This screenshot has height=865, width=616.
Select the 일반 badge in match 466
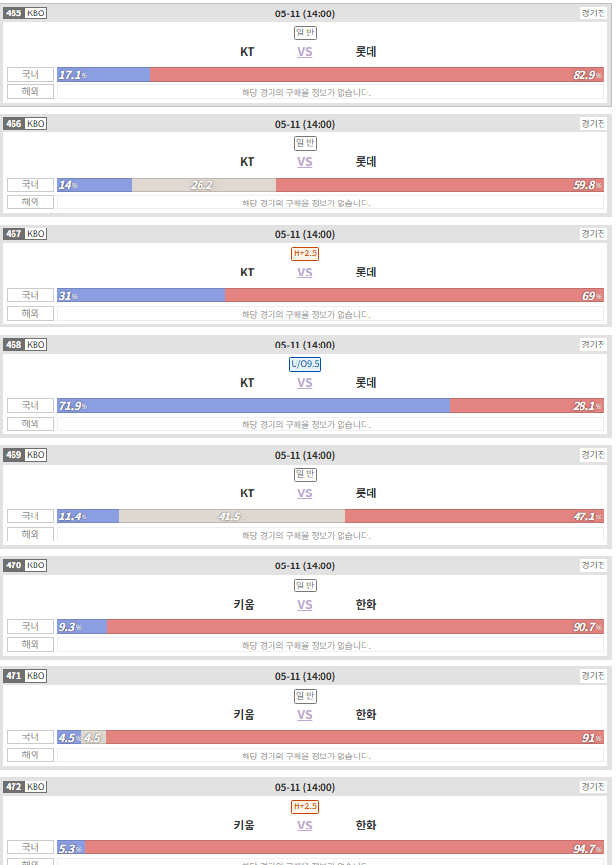coord(305,143)
